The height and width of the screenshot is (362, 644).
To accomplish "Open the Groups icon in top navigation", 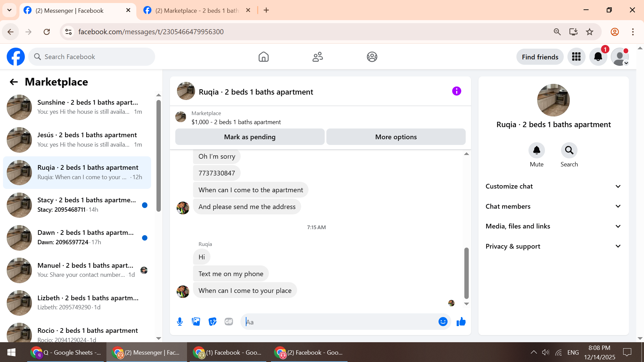I will [x=372, y=57].
